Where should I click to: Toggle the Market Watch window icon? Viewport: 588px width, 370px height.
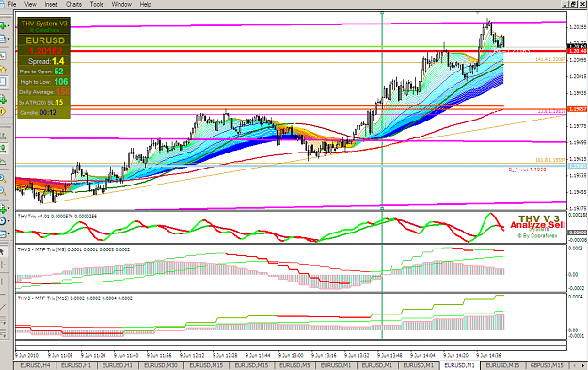3,56
